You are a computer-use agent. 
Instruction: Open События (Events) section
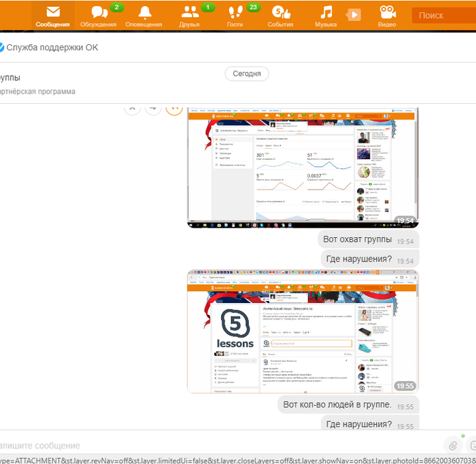pyautogui.click(x=280, y=16)
